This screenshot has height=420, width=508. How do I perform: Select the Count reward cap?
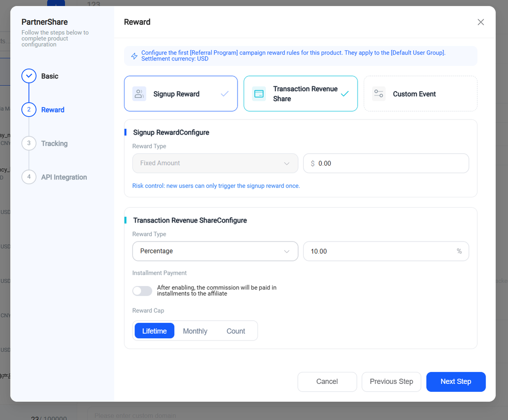[236, 331]
